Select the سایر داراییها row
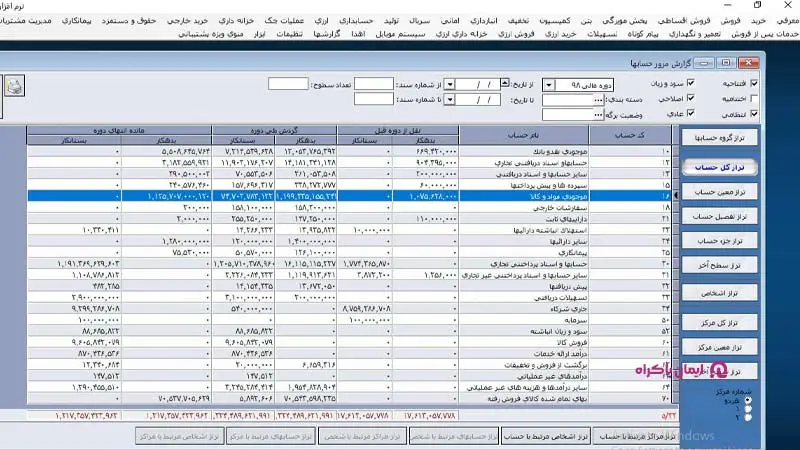Viewport: 800px width, 450px height. point(349,241)
